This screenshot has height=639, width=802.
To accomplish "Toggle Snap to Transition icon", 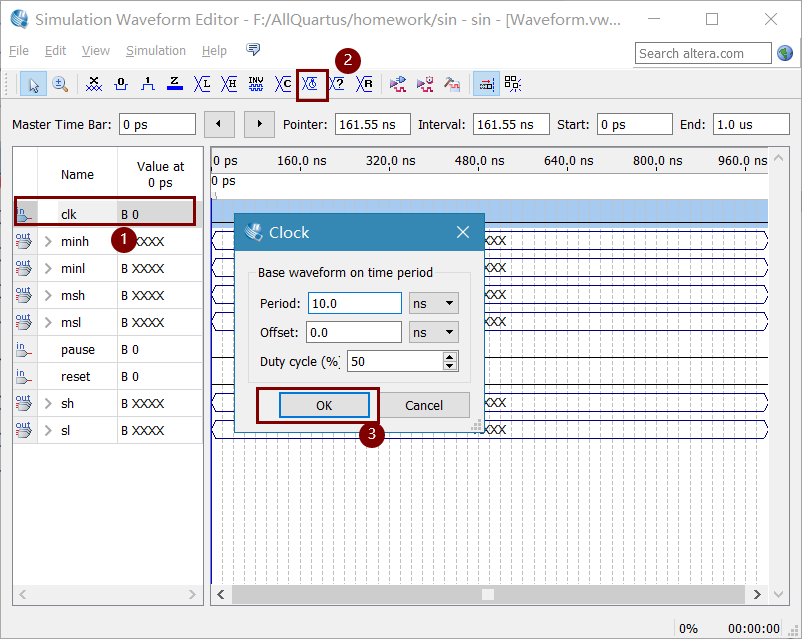I will click(x=513, y=84).
